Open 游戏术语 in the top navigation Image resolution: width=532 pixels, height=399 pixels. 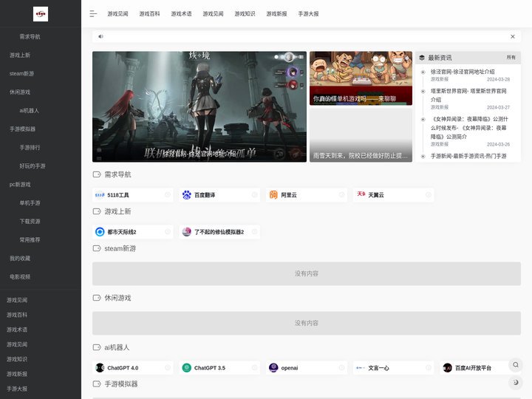181,13
